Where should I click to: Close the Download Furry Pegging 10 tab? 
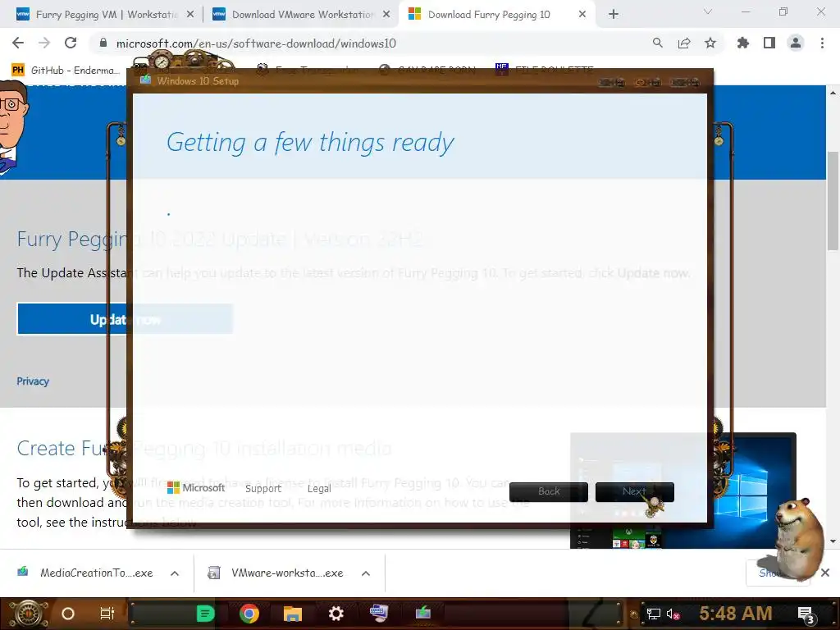582,15
